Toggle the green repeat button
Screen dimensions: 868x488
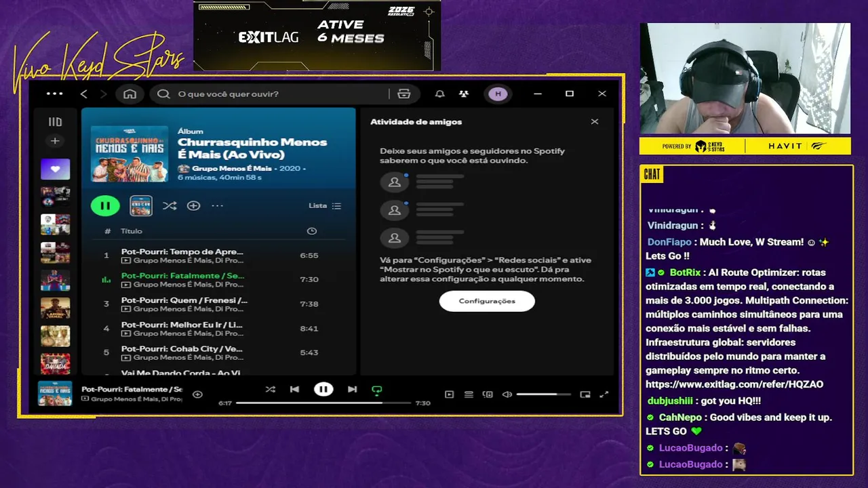click(377, 390)
